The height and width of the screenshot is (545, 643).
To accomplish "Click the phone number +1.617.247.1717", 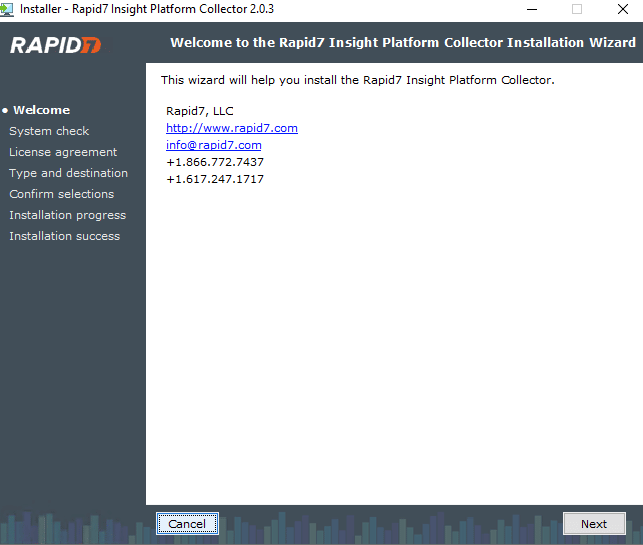I will pos(215,179).
